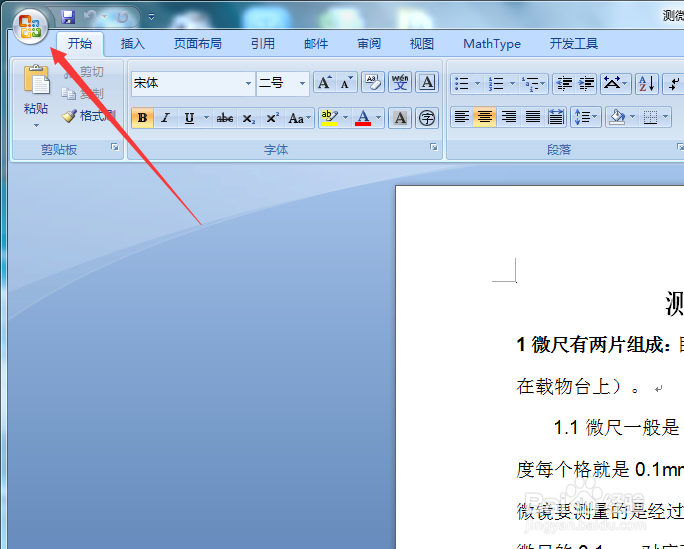Toggle Italic formatting
Viewport: 684px width, 549px height.
pyautogui.click(x=165, y=118)
